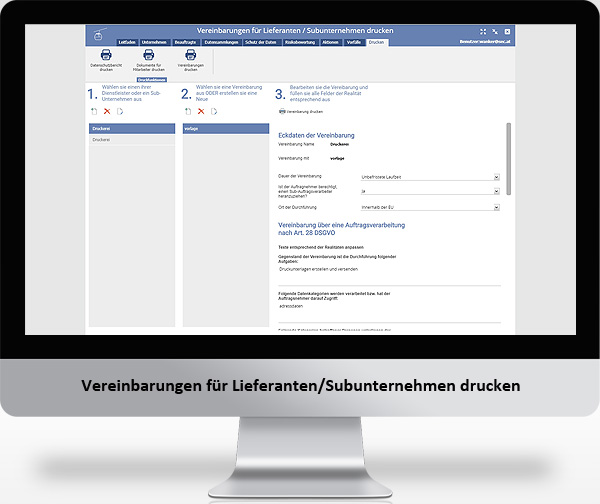
Task: Click the adressdaten text field
Action: click(389, 313)
